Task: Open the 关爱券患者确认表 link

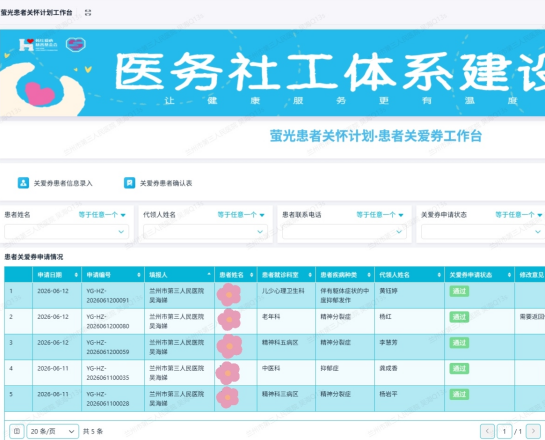Action: pos(166,183)
